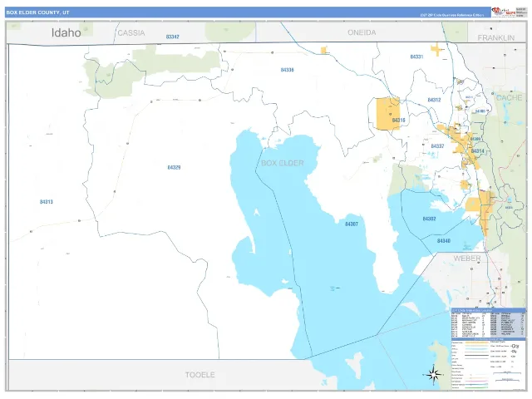Click ZIP code label 84329
This screenshot has height=399, width=532.
point(174,168)
